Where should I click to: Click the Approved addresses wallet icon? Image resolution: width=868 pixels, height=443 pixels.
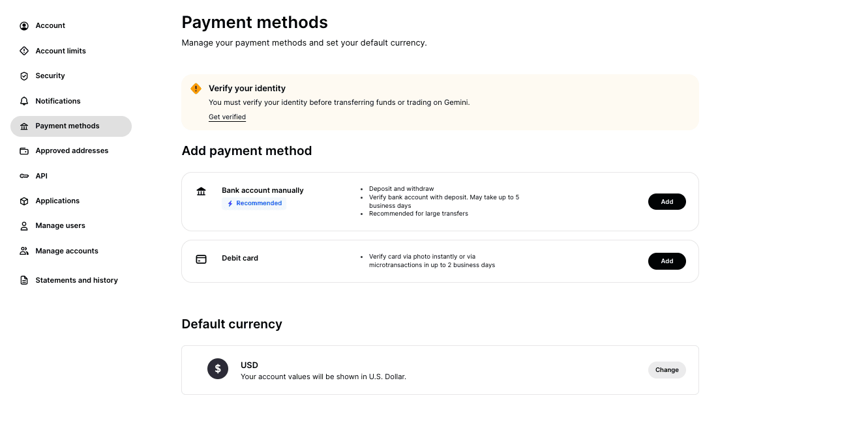[24, 151]
